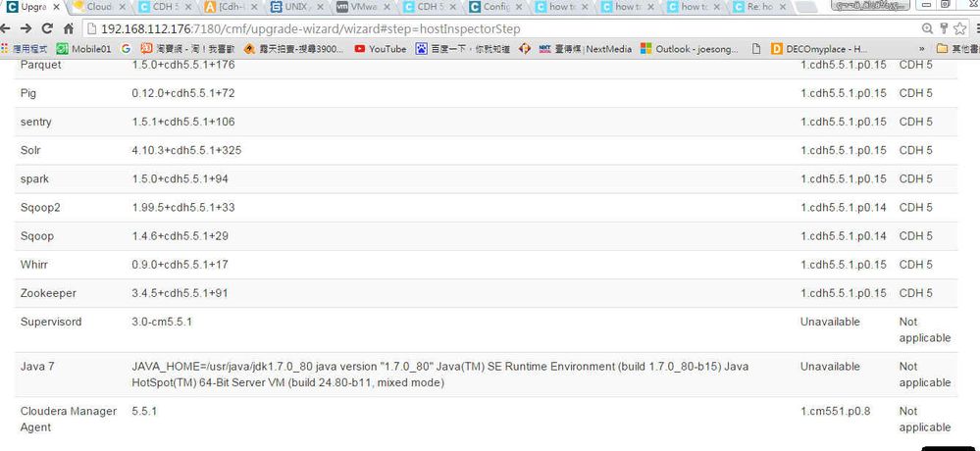Screen dimensions: 980x451
Task: Select Sqoop2 version 1.99.5+cdh5.5.1+33
Action: (x=183, y=208)
